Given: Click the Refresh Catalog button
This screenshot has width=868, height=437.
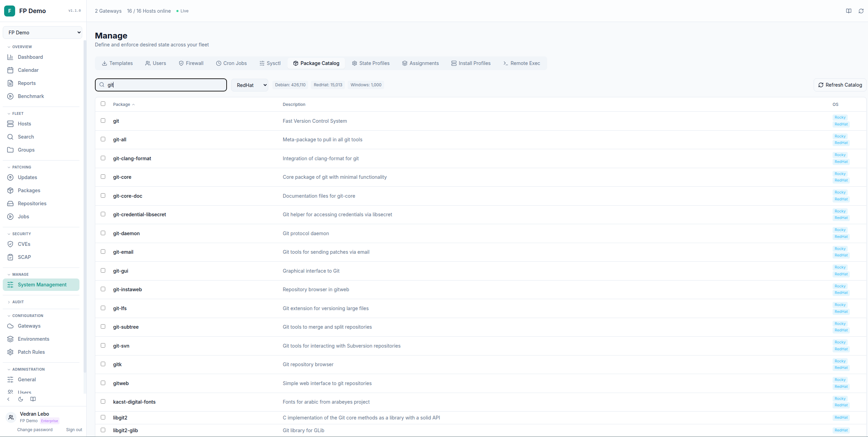Looking at the screenshot, I should tap(840, 85).
